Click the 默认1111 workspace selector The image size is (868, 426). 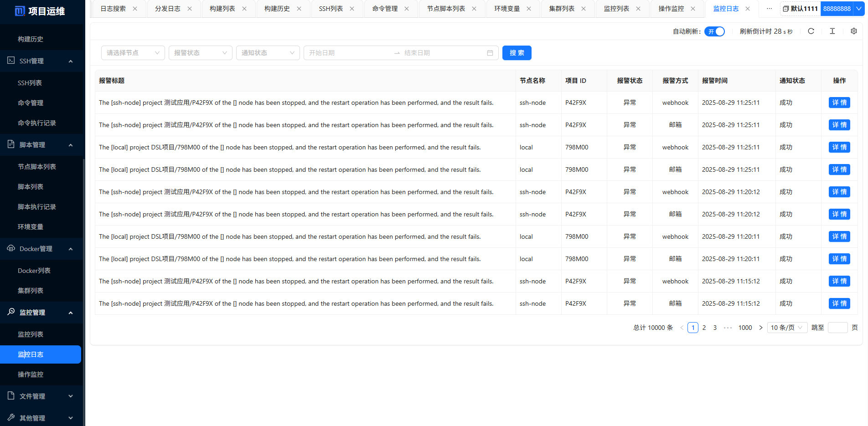(x=801, y=9)
